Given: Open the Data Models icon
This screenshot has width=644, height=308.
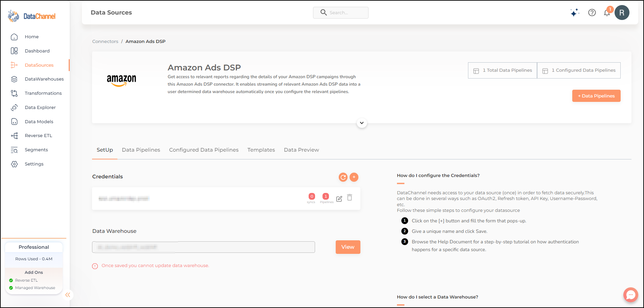Looking at the screenshot, I should coord(14,122).
